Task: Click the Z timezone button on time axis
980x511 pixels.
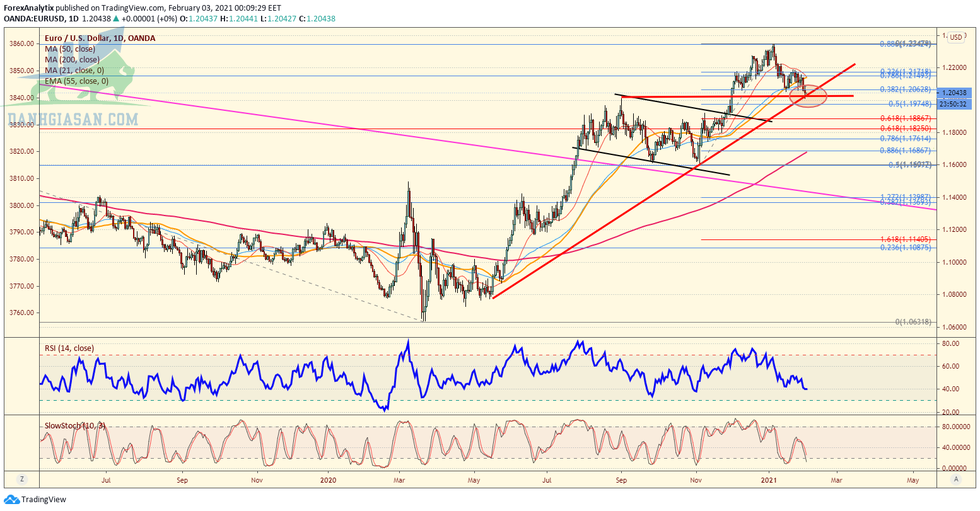Action: point(21,479)
